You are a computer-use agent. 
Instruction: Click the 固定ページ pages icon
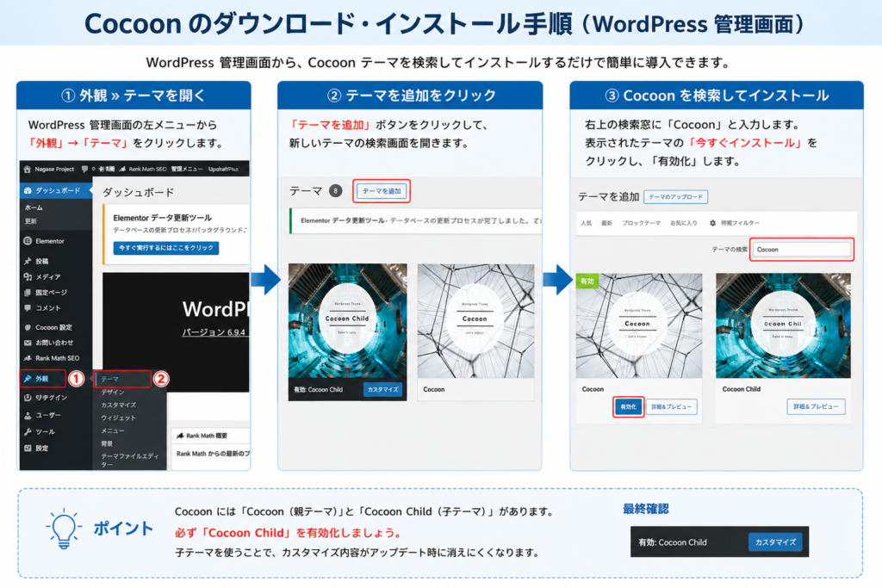tap(28, 293)
